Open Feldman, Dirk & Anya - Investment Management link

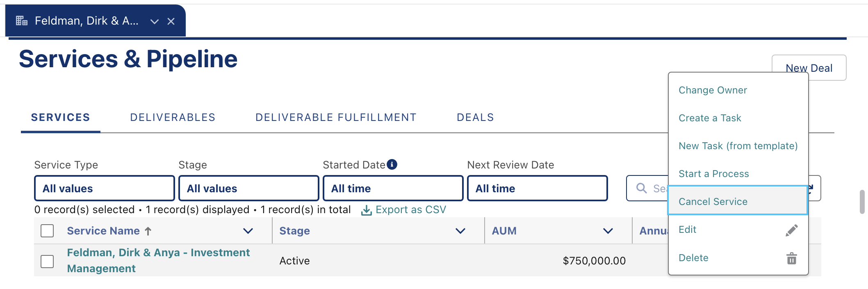[158, 261]
